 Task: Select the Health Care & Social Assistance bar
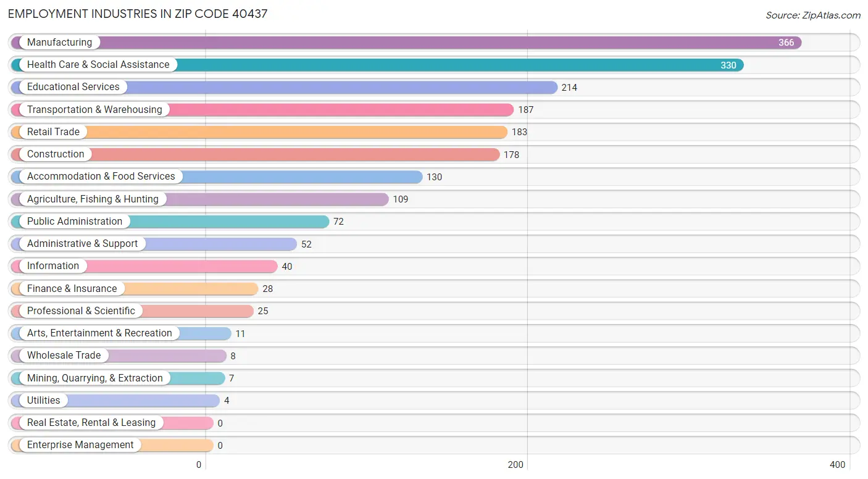(377, 65)
